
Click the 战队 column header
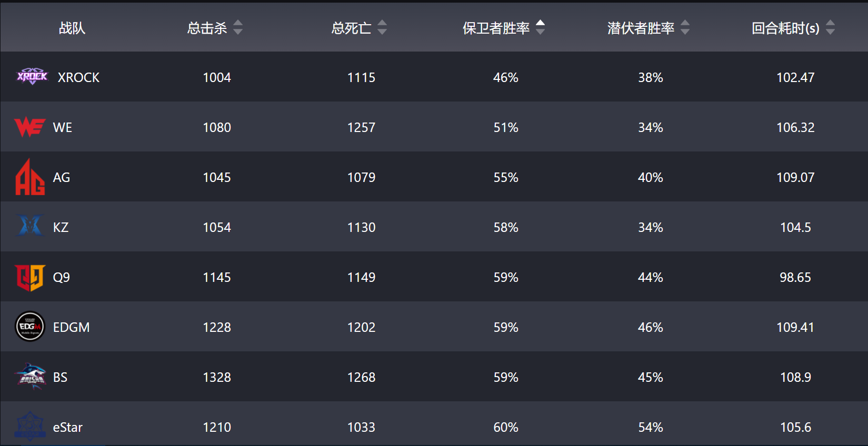(72, 28)
